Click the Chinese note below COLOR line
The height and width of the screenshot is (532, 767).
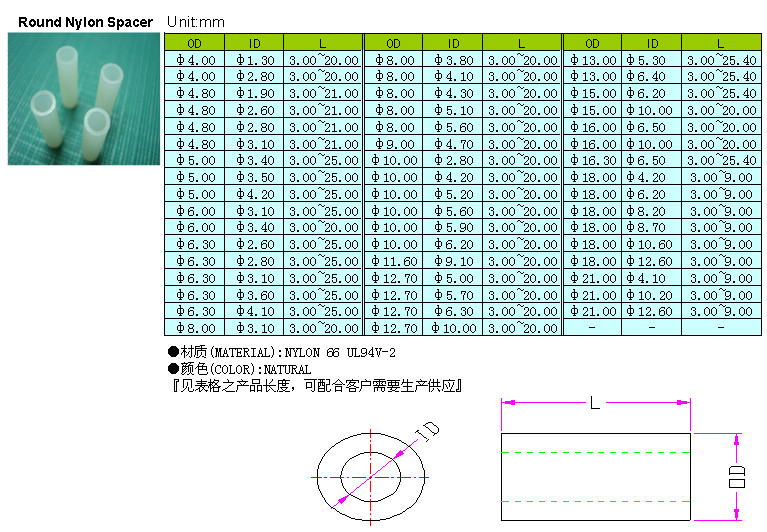[x=316, y=386]
